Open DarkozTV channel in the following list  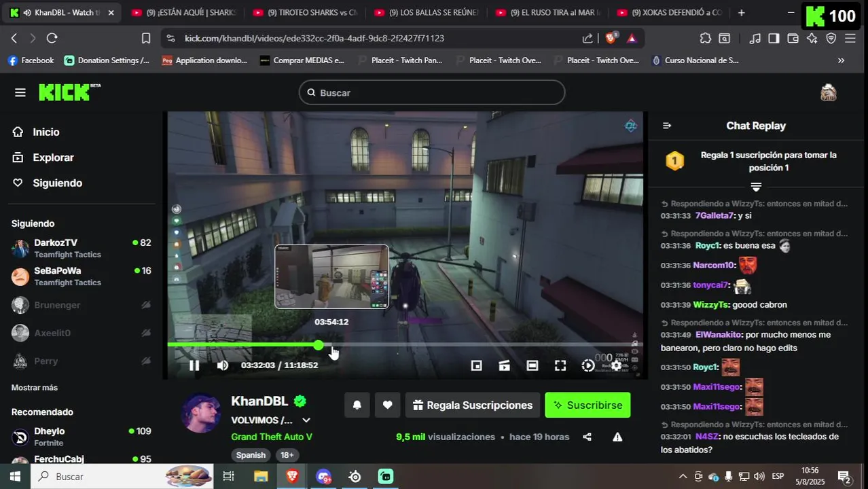(x=82, y=249)
